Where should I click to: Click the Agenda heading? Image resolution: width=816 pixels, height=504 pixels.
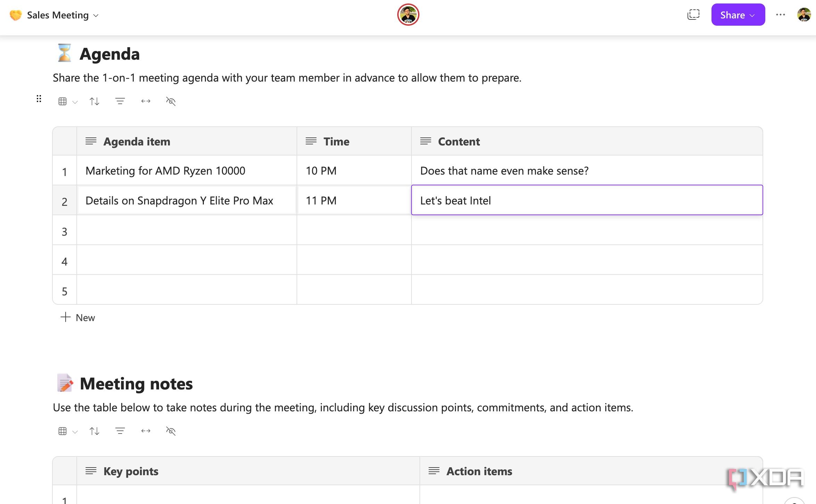pos(110,54)
